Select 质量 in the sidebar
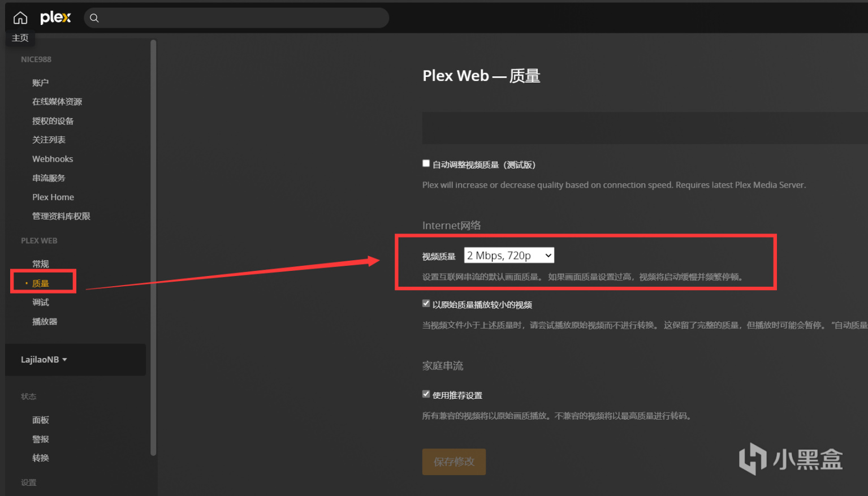This screenshot has width=868, height=496. (40, 283)
